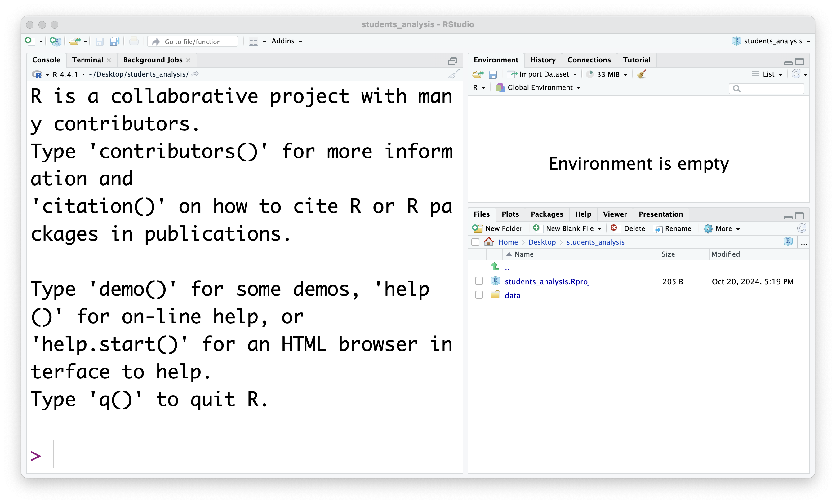Click the clear environment broom icon
Image resolution: width=836 pixels, height=504 pixels.
click(641, 74)
